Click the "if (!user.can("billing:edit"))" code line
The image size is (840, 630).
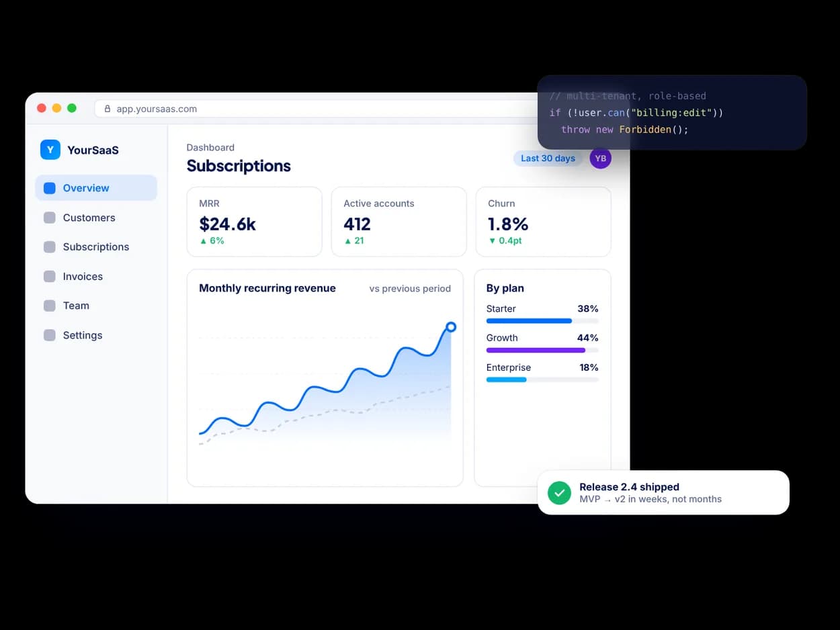(636, 113)
